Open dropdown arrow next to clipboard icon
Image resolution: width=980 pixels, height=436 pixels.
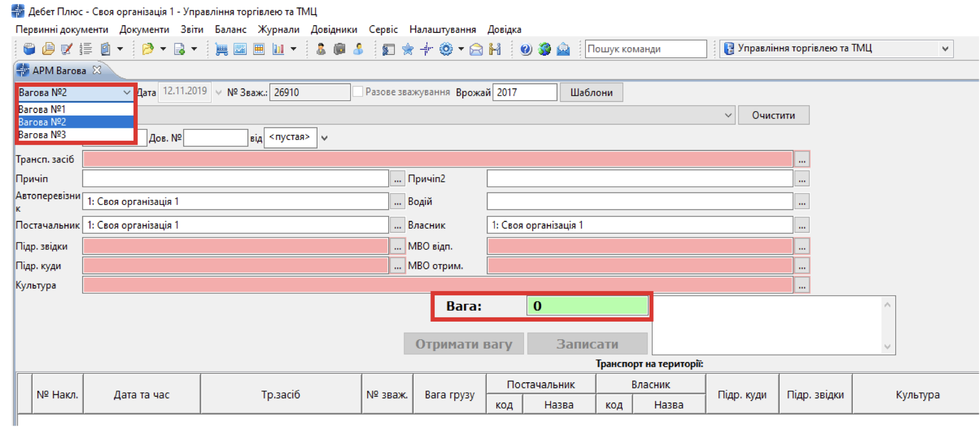120,49
